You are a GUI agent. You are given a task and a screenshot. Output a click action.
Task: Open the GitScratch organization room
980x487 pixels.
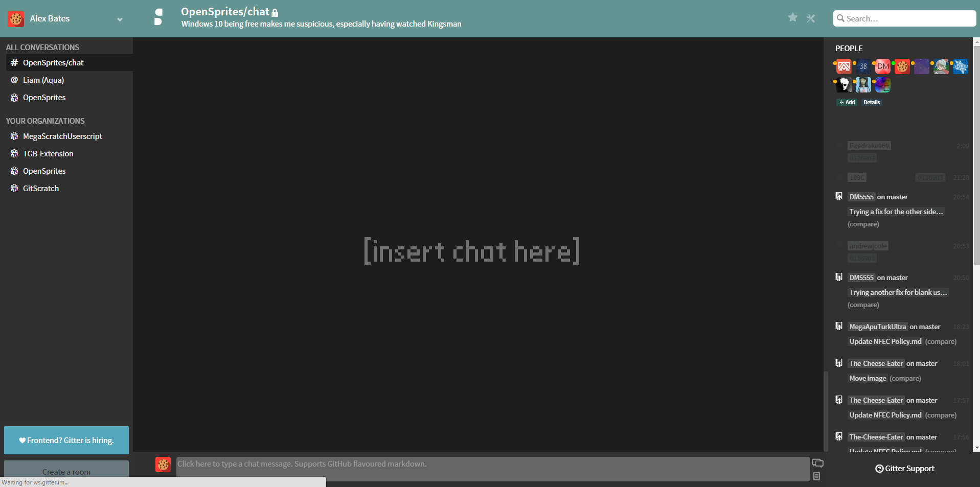pos(41,188)
